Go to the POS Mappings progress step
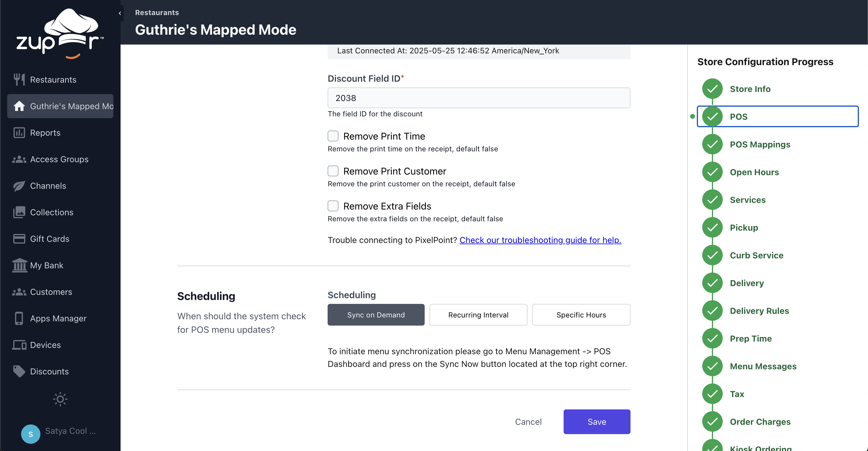The width and height of the screenshot is (868, 451). [x=759, y=144]
